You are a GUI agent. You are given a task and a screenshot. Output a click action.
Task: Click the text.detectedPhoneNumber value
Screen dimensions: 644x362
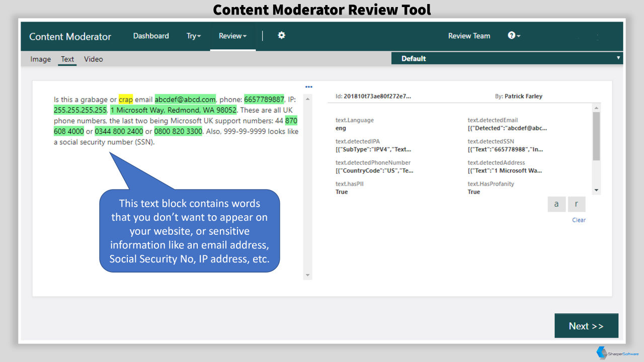pos(374,170)
